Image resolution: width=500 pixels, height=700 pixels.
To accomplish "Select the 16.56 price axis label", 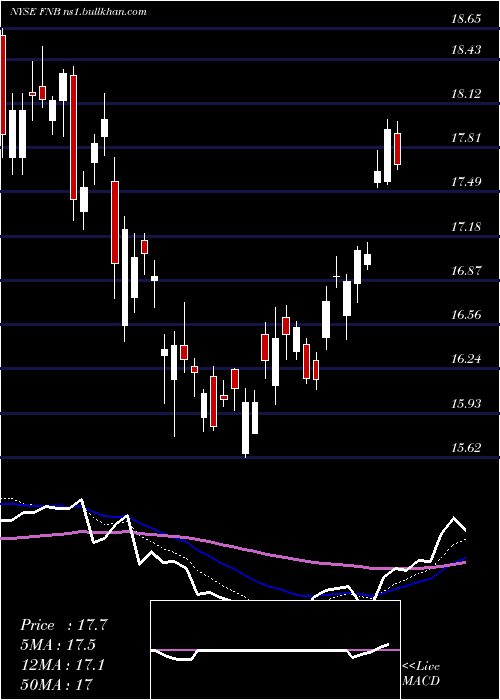I will pos(466,315).
